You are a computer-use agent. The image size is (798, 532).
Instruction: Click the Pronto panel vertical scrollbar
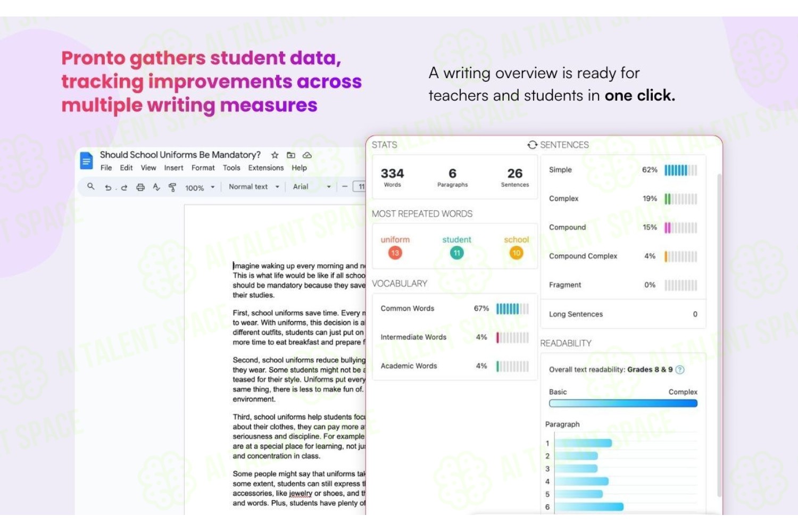tap(719, 335)
